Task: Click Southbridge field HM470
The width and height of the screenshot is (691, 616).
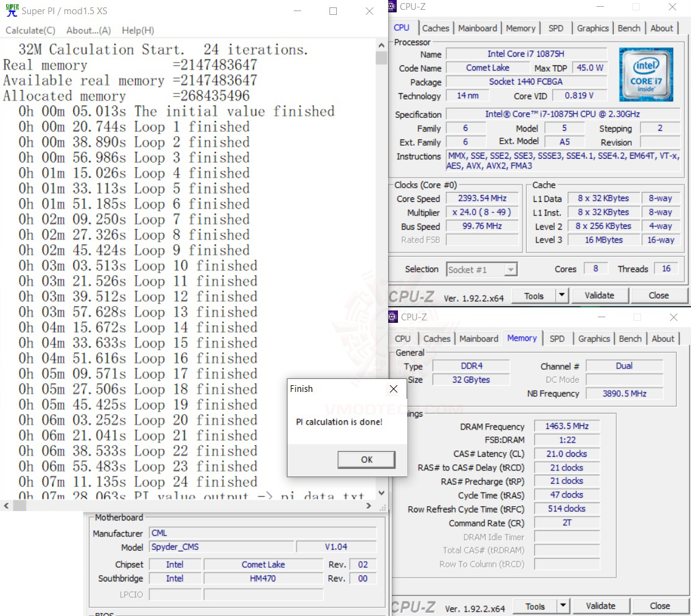Action: tap(263, 578)
